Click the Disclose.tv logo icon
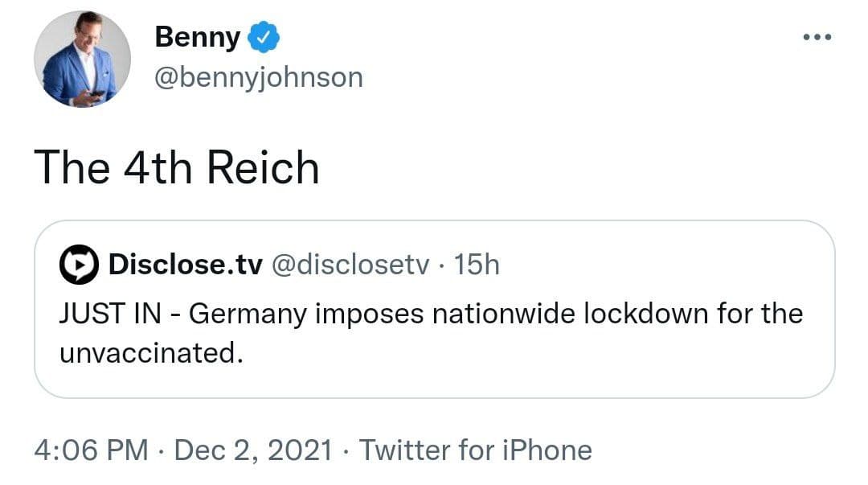Screen dimensions: 868x485 [x=80, y=265]
